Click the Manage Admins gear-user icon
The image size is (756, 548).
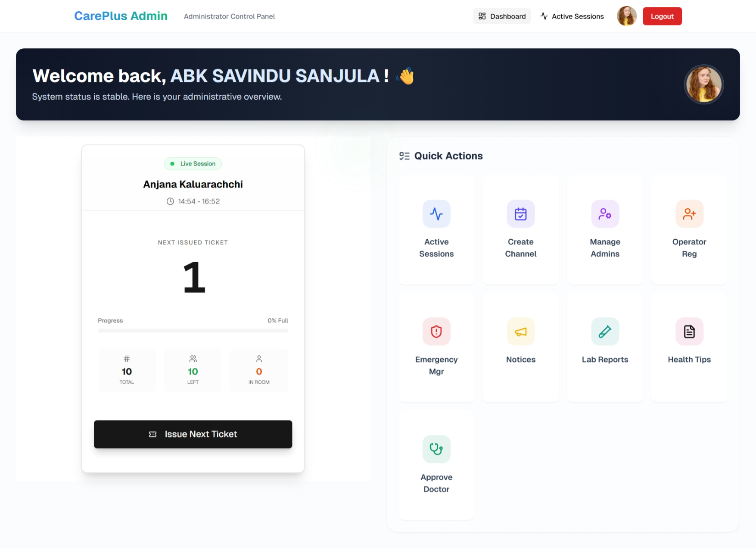605,213
